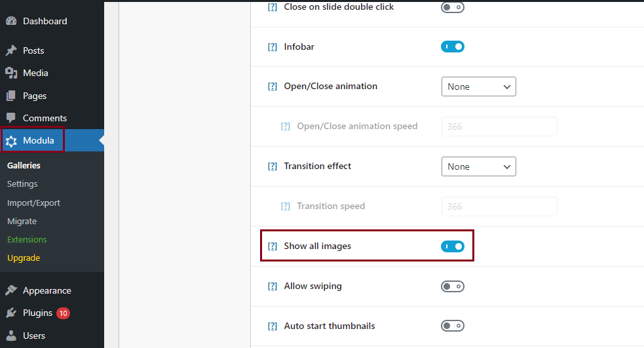Enable the Allow swiping toggle
This screenshot has width=644, height=348.
[x=453, y=286]
